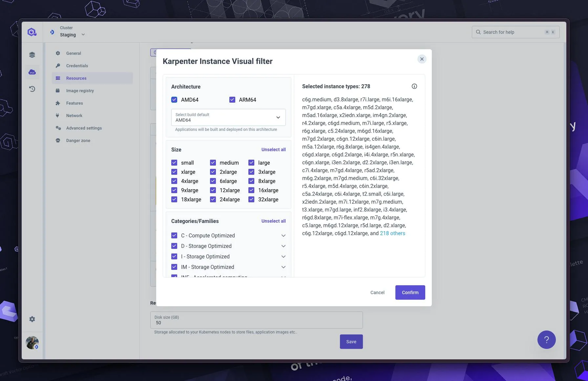
Task: Confirm the instance filter selection
Action: point(410,292)
